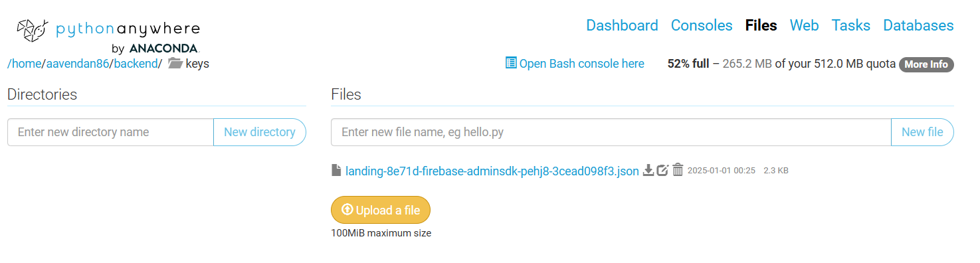The height and width of the screenshot is (263, 980).
Task: Navigate to the backend folder in the breadcrumb
Action: point(136,64)
